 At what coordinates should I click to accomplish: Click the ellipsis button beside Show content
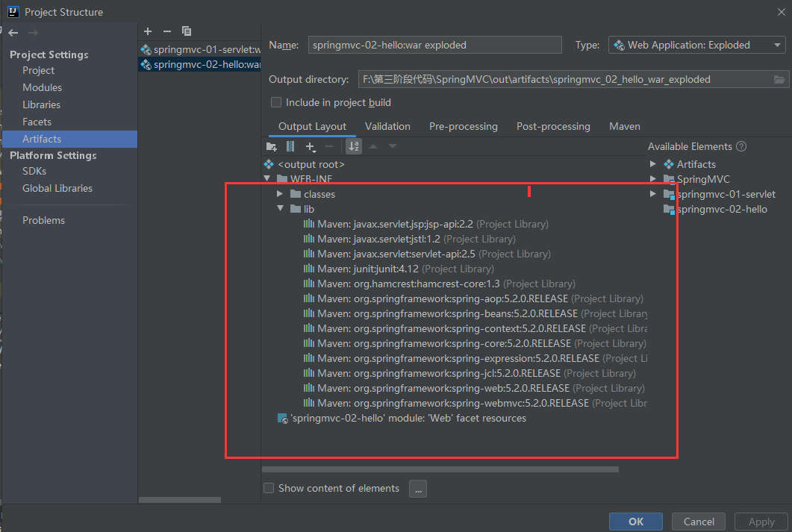point(418,489)
